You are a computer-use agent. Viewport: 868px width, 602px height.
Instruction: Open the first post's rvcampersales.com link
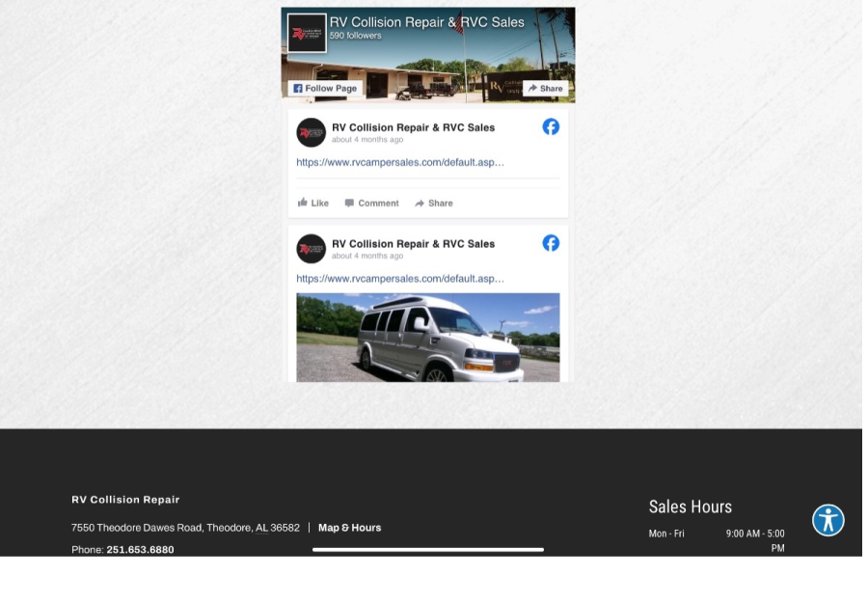(x=399, y=162)
